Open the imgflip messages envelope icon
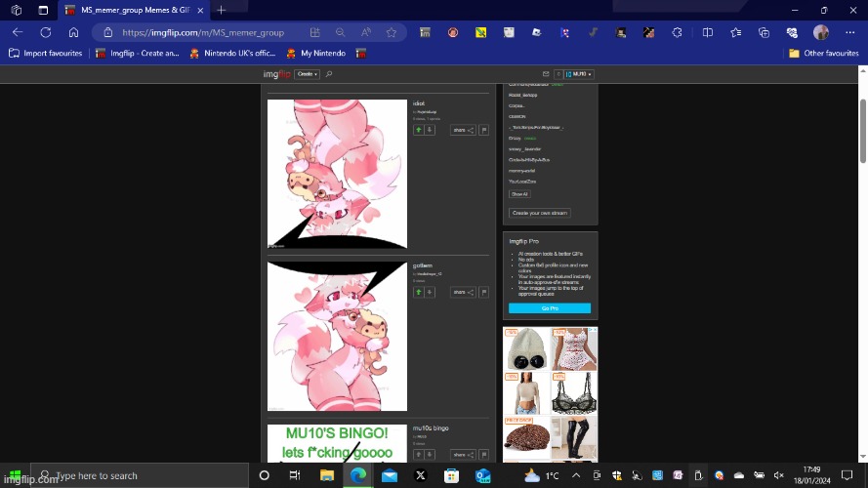This screenshot has width=868, height=488. (546, 74)
